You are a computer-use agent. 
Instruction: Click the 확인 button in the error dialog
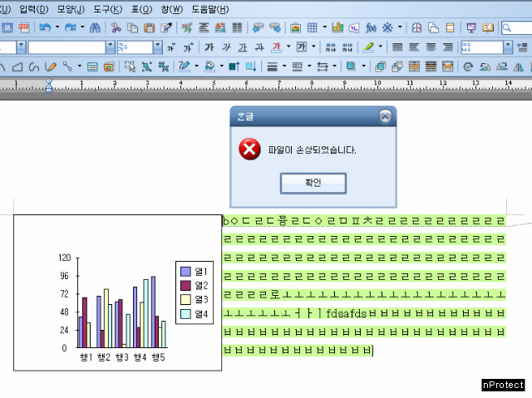point(313,182)
